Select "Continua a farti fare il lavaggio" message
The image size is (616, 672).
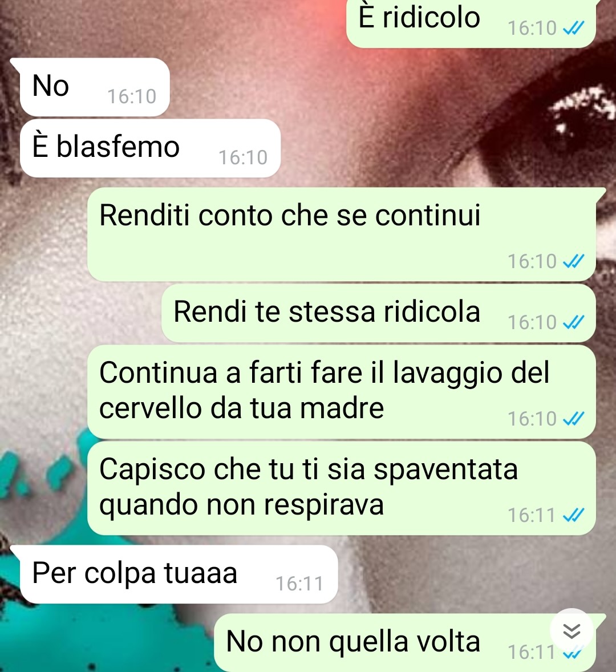342,392
